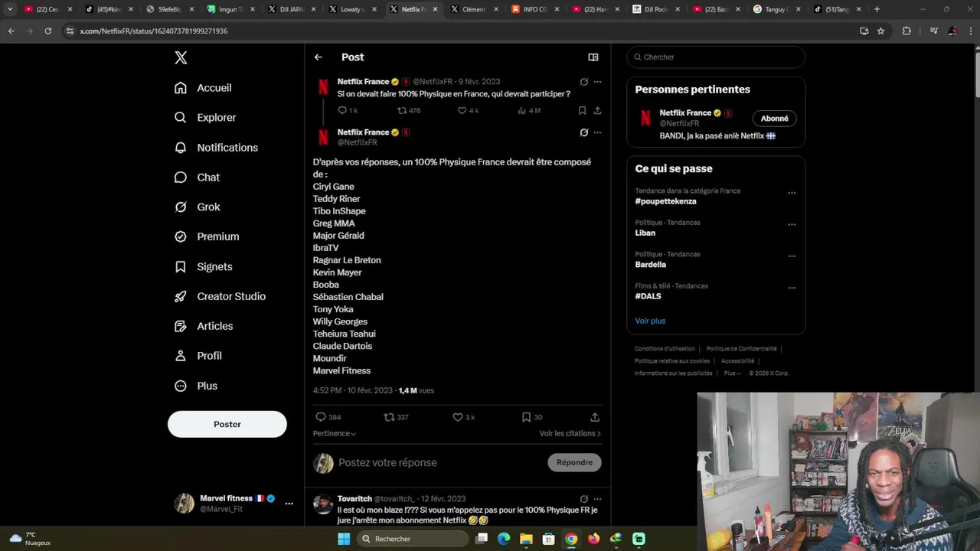
Task: Open Accueil in the sidebar
Action: coord(203,88)
